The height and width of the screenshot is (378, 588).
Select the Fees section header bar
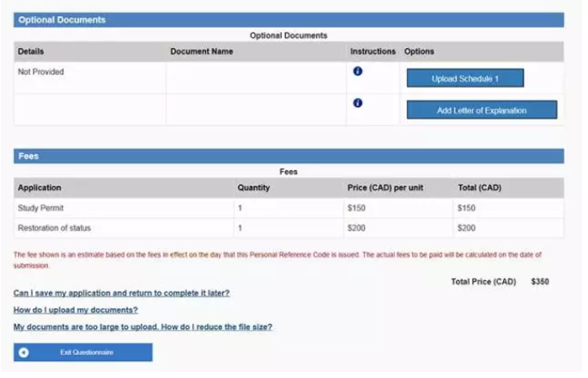pyautogui.click(x=288, y=156)
